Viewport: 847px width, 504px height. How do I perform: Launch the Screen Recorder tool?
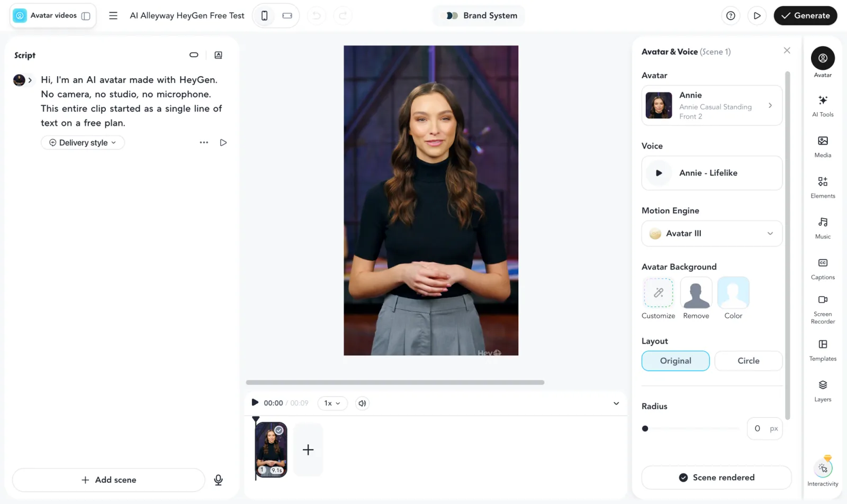(823, 309)
